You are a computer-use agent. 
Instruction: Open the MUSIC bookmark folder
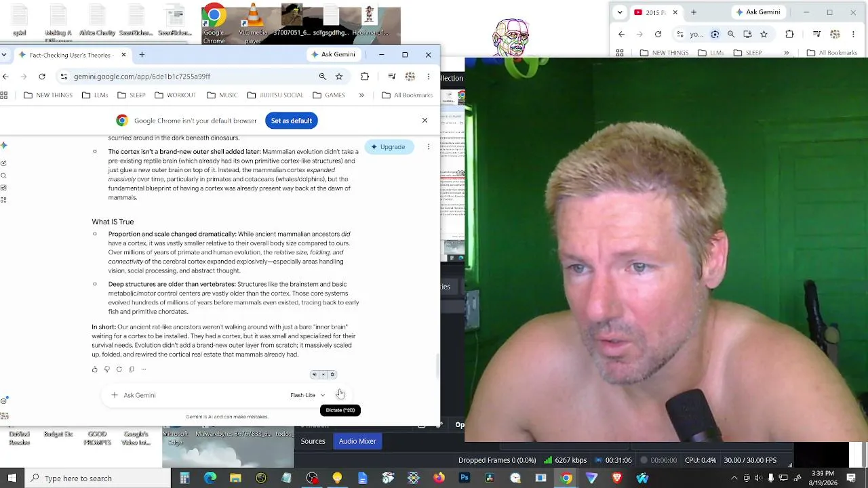[222, 95]
